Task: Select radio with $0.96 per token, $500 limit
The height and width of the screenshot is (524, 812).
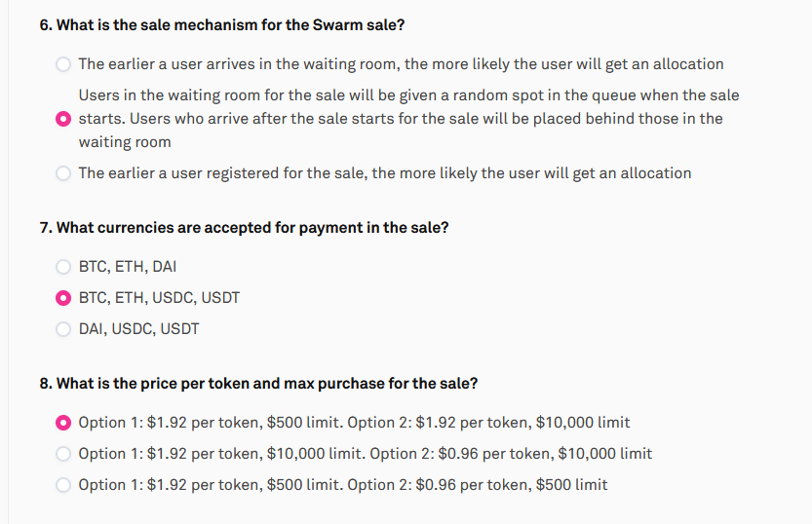Action: (x=63, y=485)
